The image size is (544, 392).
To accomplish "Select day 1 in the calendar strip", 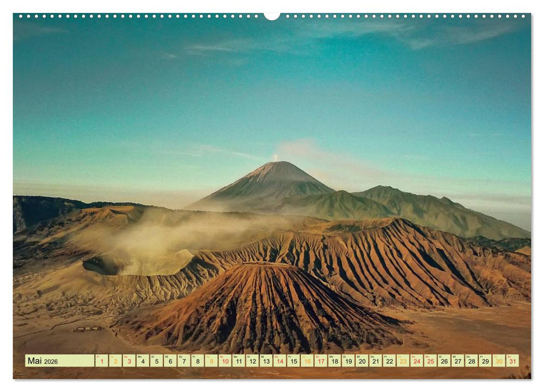I will tap(101, 361).
